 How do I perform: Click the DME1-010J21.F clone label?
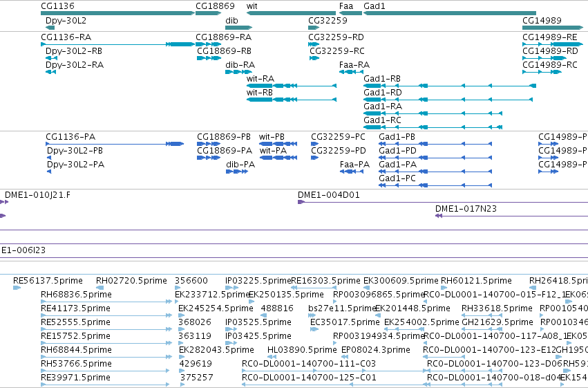[37, 195]
